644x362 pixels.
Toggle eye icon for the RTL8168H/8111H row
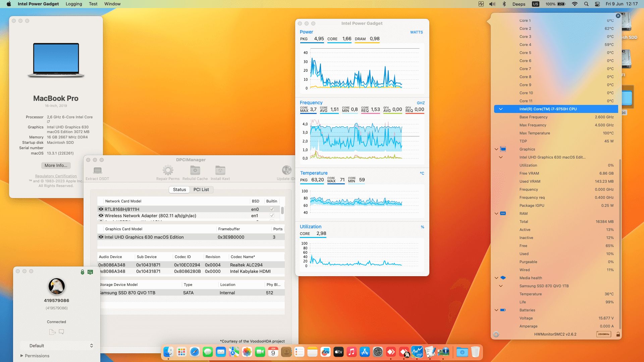(x=101, y=209)
